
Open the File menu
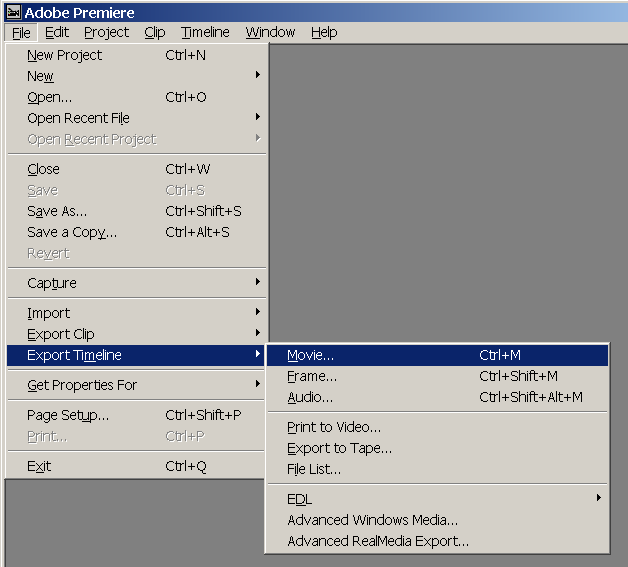tap(21, 32)
